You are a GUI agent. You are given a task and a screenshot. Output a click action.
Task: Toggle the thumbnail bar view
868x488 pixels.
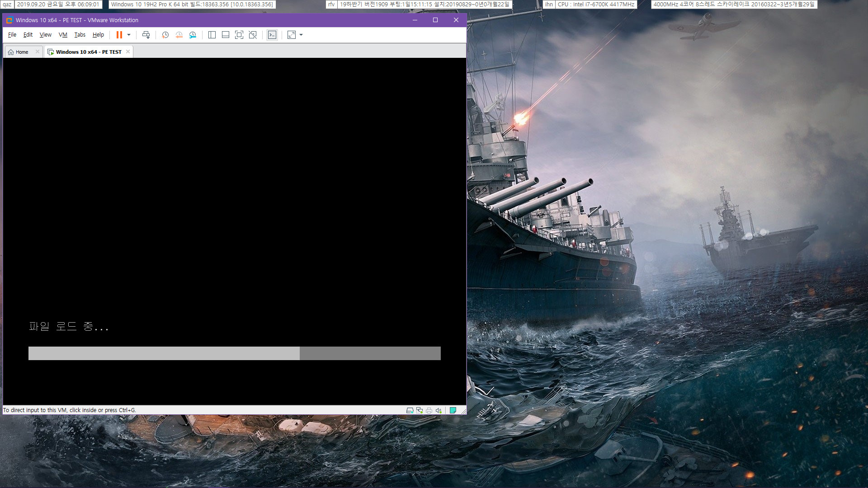[x=226, y=35]
